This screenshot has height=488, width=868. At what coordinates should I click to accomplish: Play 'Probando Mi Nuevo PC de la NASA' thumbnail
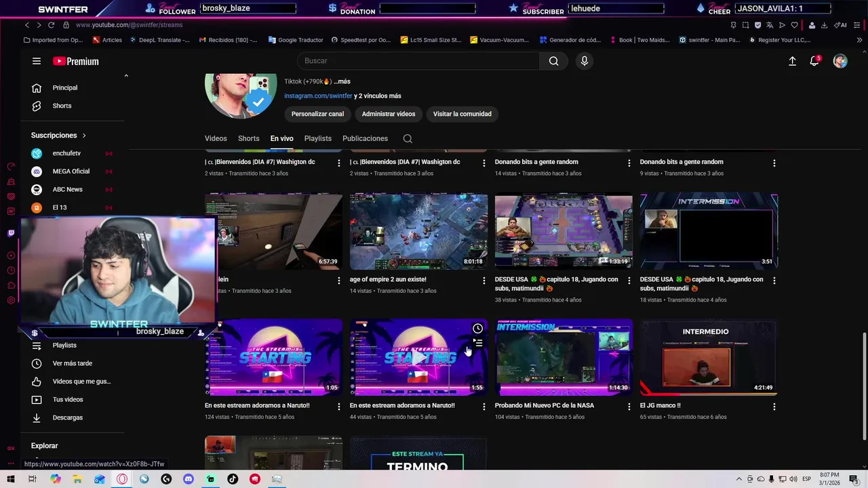(564, 357)
